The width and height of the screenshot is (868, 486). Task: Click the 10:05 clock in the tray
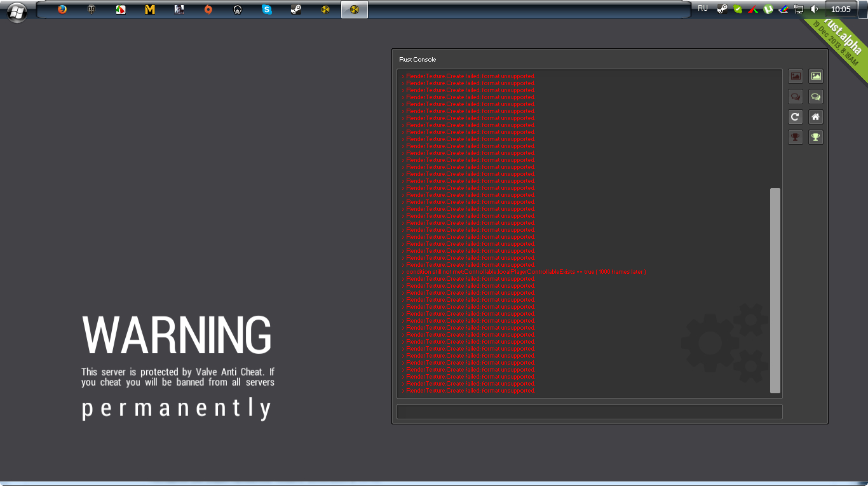point(841,10)
